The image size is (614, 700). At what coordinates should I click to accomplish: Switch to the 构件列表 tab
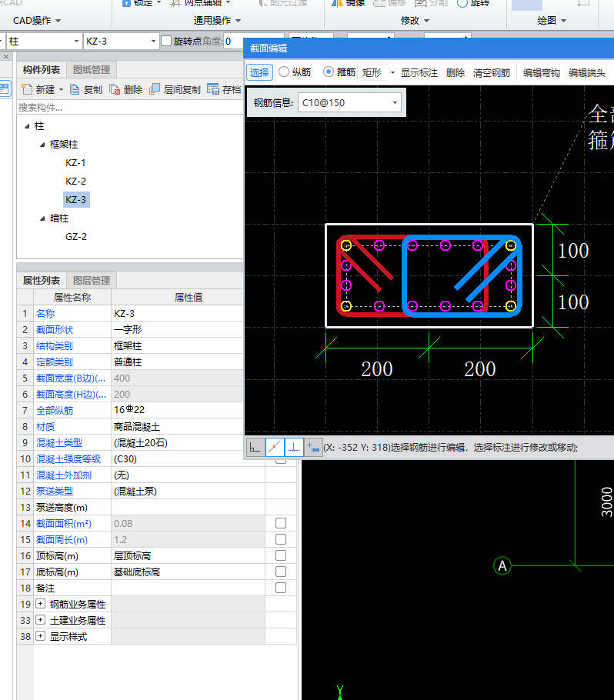pos(42,70)
